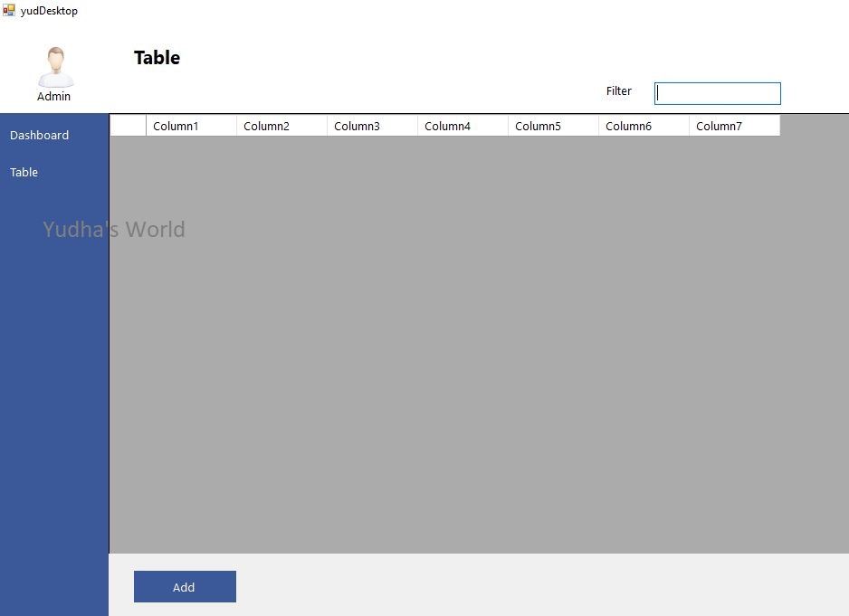This screenshot has width=849, height=616.
Task: Click the Filter label
Action: (619, 91)
